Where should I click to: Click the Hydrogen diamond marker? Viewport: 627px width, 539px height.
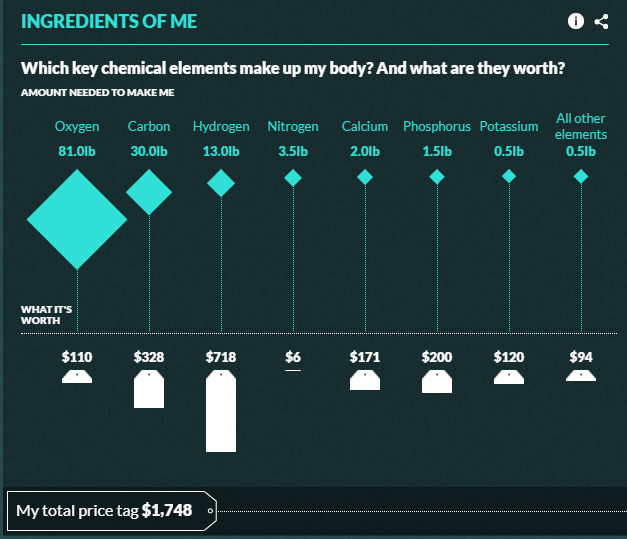click(x=221, y=183)
